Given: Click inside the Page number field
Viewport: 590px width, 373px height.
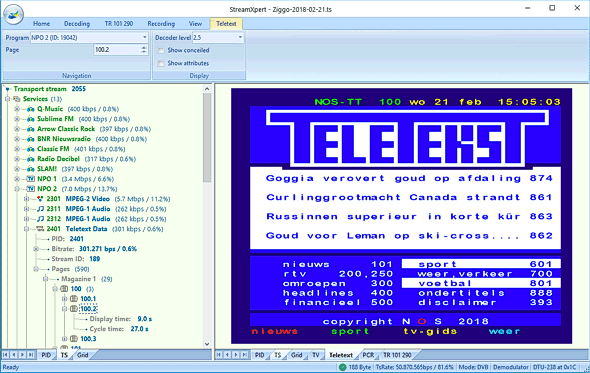Looking at the screenshot, I should (117, 50).
